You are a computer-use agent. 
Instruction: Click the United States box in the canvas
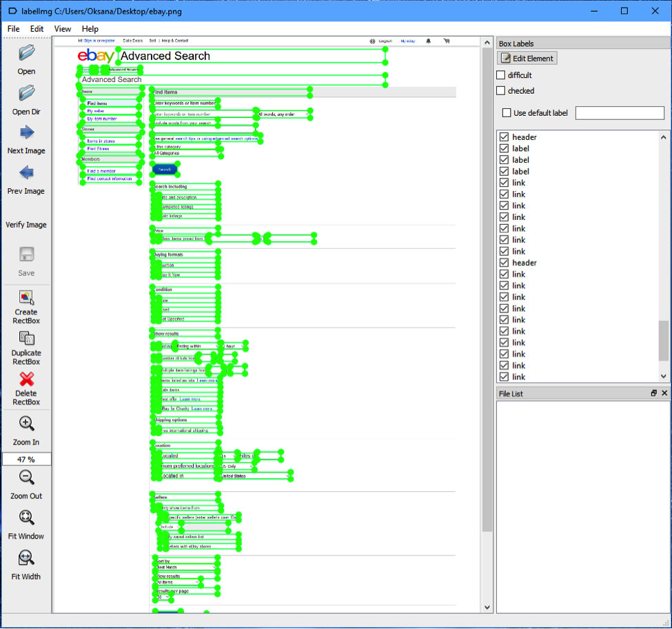254,476
